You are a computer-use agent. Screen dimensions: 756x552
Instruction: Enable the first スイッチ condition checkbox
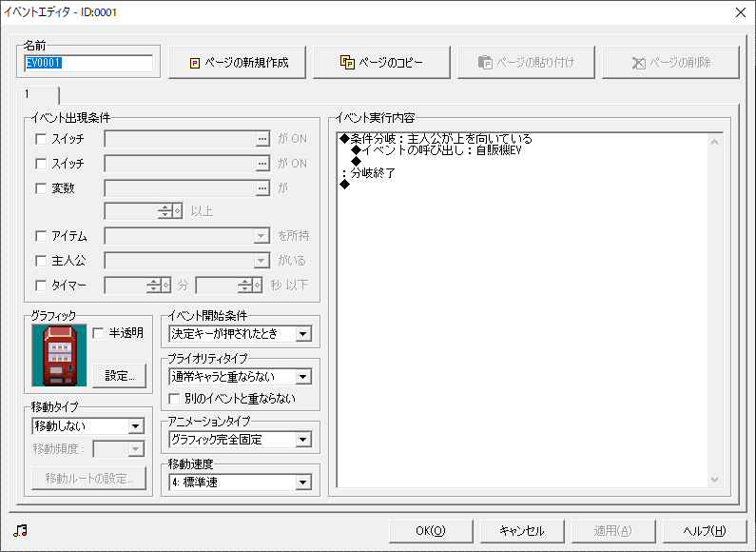pyautogui.click(x=40, y=139)
